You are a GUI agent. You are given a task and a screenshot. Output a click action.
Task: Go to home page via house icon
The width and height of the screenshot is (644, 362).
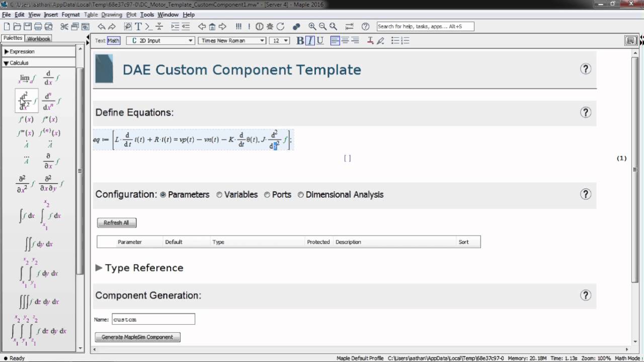212,27
